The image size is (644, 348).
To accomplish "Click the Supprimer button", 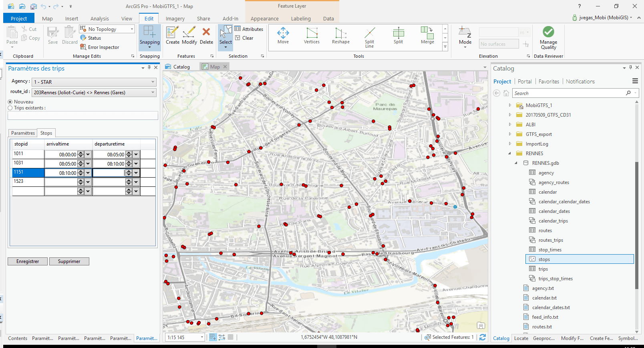I will click(x=69, y=261).
